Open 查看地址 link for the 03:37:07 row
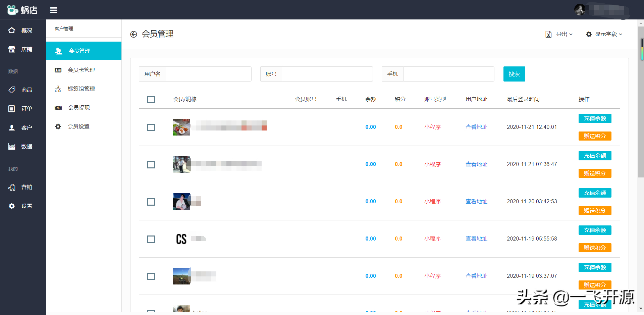Image resolution: width=644 pixels, height=315 pixels. click(476, 276)
